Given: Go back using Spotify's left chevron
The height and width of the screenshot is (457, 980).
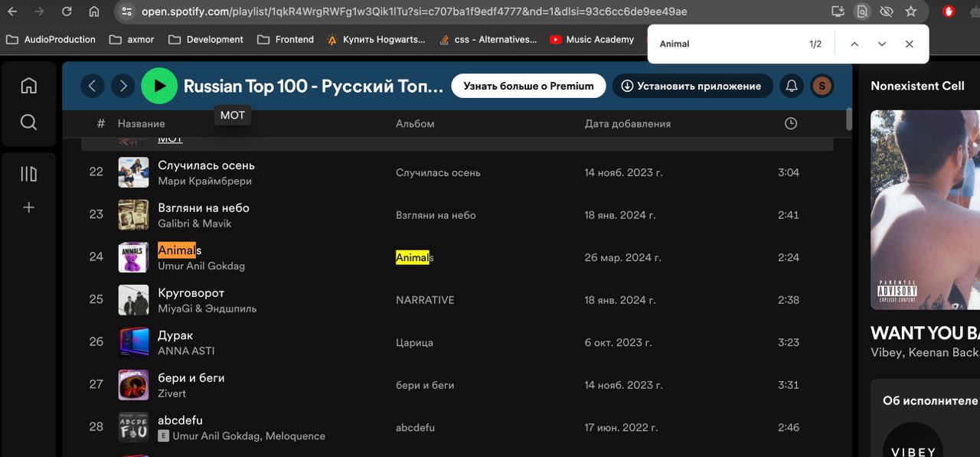Looking at the screenshot, I should pos(93,86).
